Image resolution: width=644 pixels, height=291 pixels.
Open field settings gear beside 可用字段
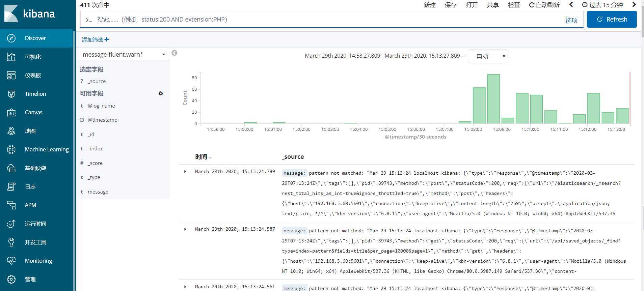pyautogui.click(x=161, y=93)
